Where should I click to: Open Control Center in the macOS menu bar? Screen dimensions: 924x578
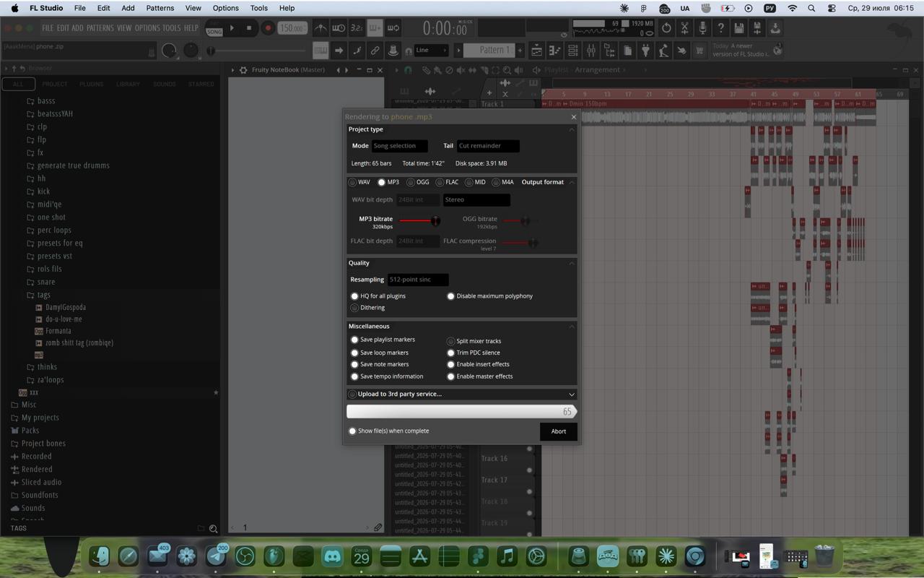(x=832, y=8)
